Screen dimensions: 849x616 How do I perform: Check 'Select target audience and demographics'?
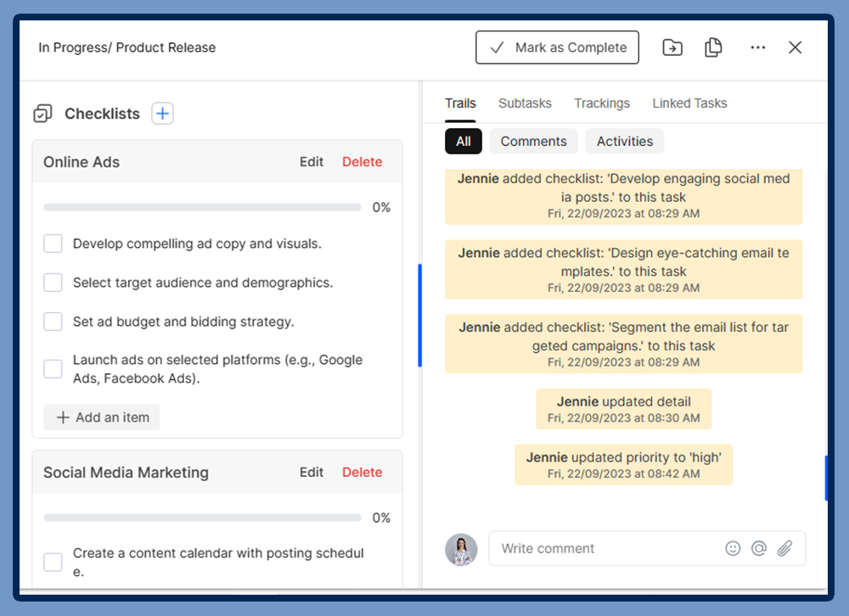53,283
